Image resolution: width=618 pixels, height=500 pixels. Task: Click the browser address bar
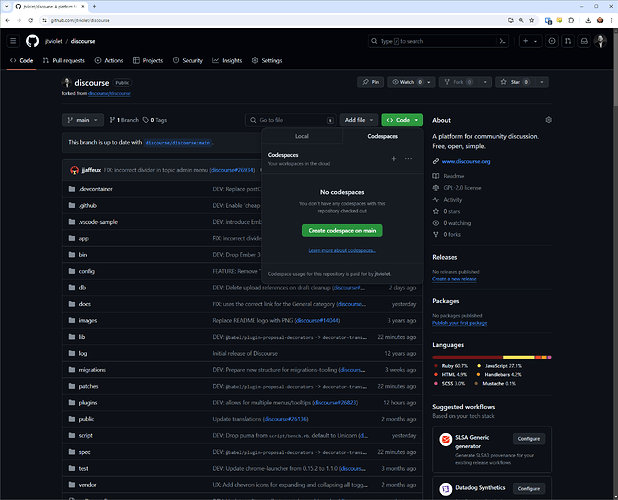pyautogui.click(x=272, y=20)
